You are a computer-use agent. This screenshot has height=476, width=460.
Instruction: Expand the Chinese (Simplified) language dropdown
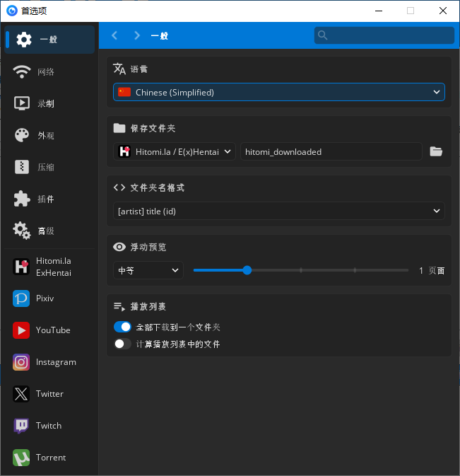pos(278,92)
